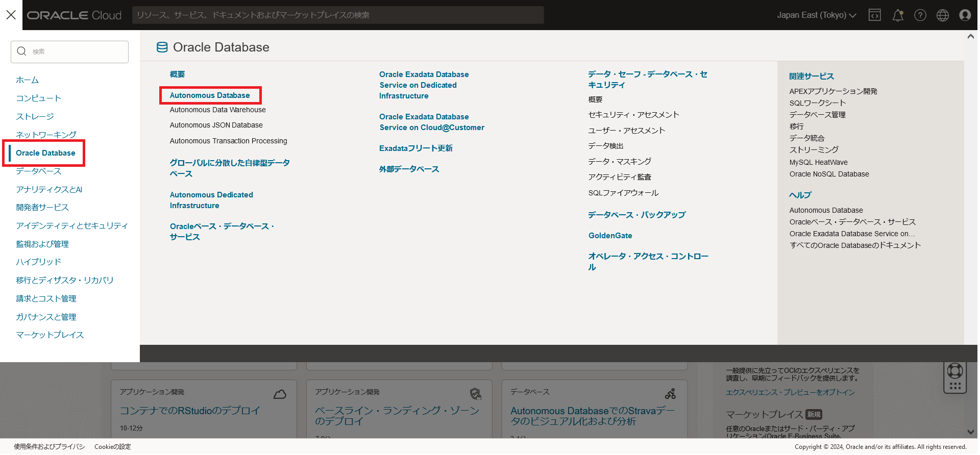This screenshot has width=980, height=455.
Task: Open データベース管理 related service
Action: 818,115
